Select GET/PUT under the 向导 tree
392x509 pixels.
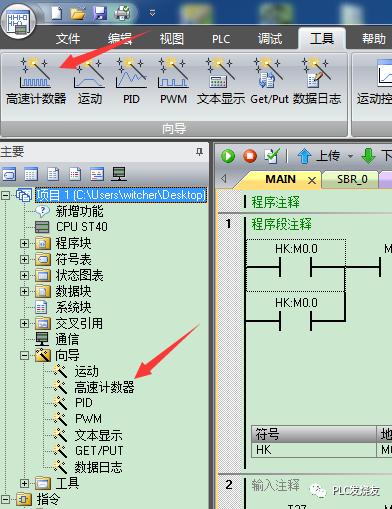[99, 451]
